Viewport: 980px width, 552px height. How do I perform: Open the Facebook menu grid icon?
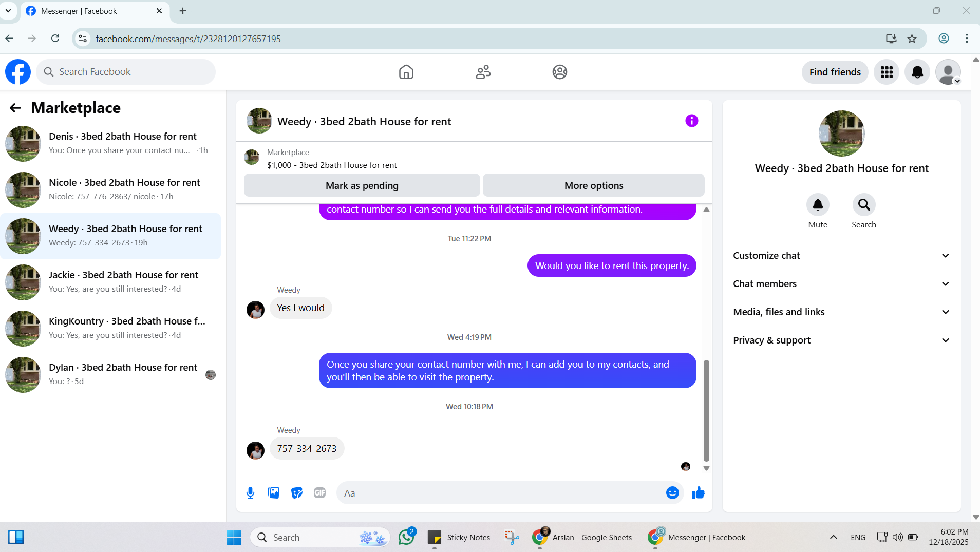click(887, 72)
